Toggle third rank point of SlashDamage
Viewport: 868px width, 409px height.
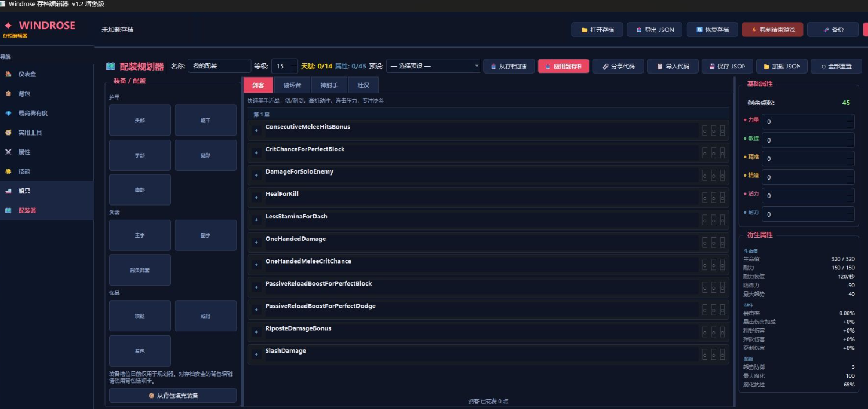point(722,355)
